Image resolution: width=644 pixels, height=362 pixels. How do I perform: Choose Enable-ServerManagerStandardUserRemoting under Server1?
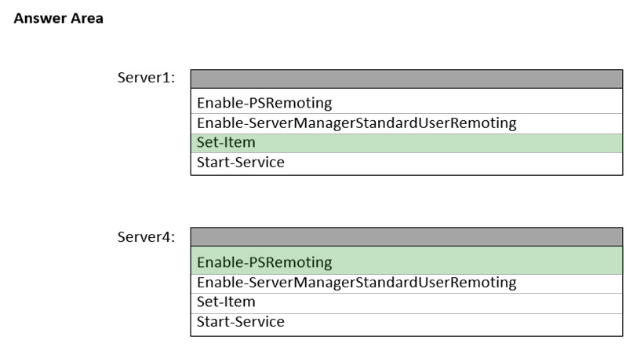click(406, 123)
